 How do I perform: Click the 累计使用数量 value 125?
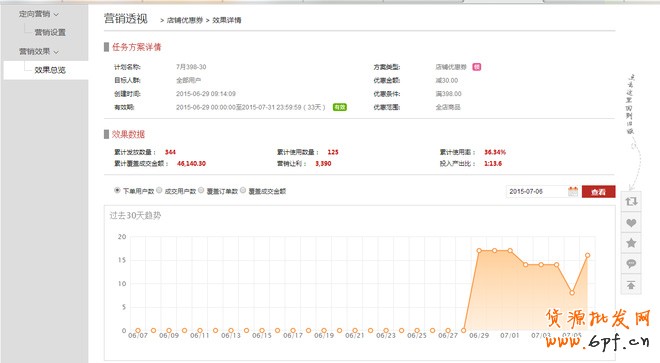point(333,152)
